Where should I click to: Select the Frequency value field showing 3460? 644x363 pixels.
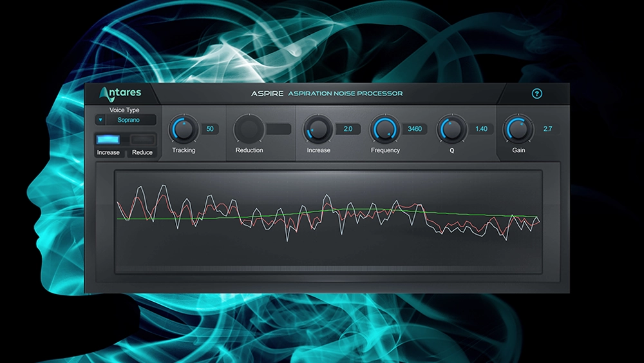point(415,129)
